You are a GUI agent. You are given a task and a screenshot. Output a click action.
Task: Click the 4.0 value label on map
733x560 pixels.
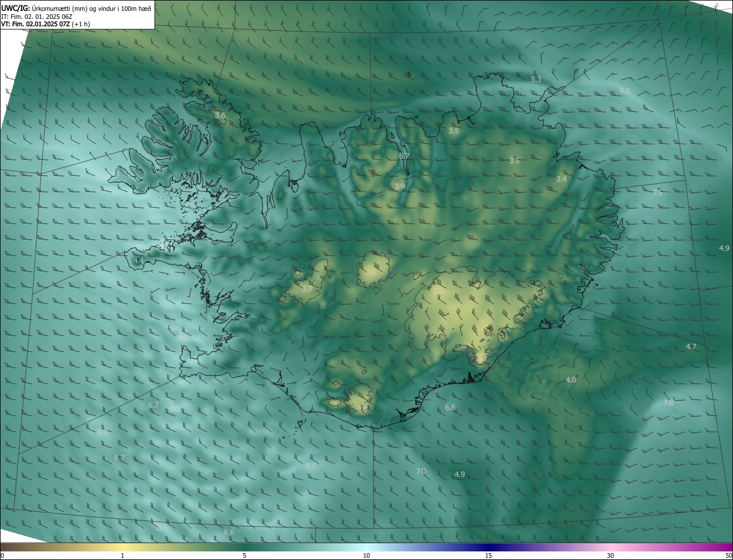pyautogui.click(x=571, y=380)
